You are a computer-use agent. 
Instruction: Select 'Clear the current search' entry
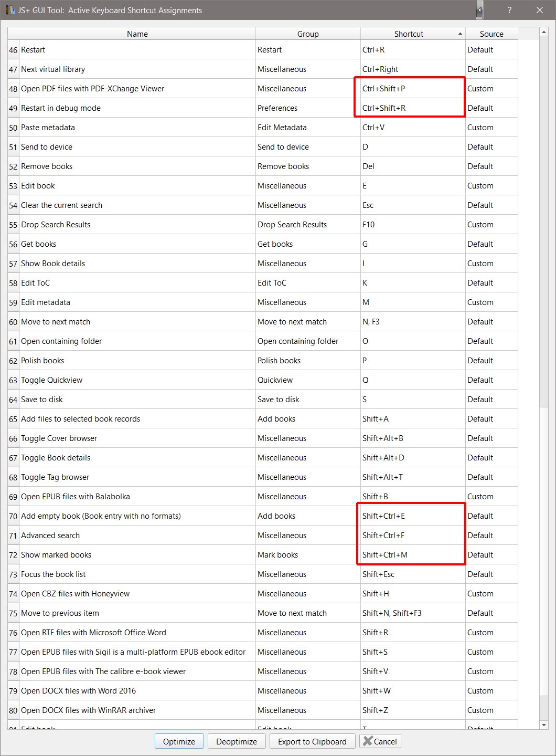(x=137, y=205)
